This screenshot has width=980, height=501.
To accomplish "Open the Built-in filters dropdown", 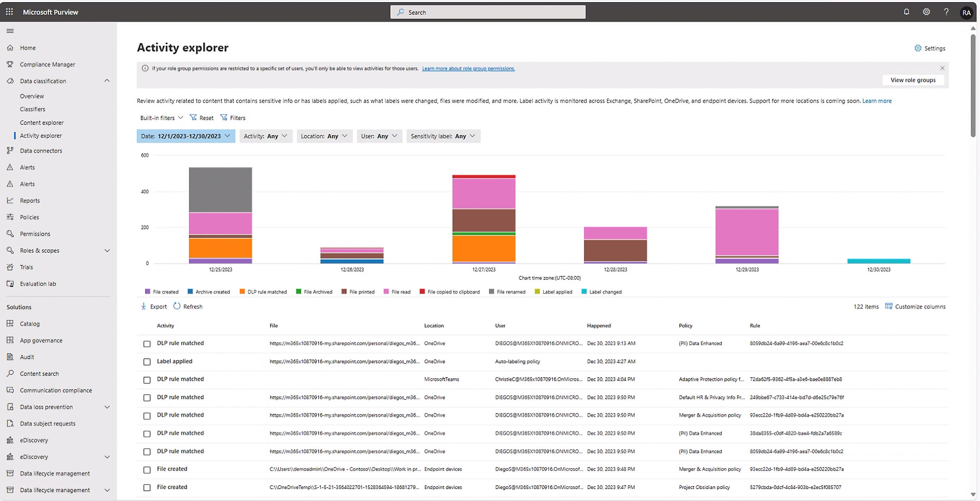I will [162, 118].
